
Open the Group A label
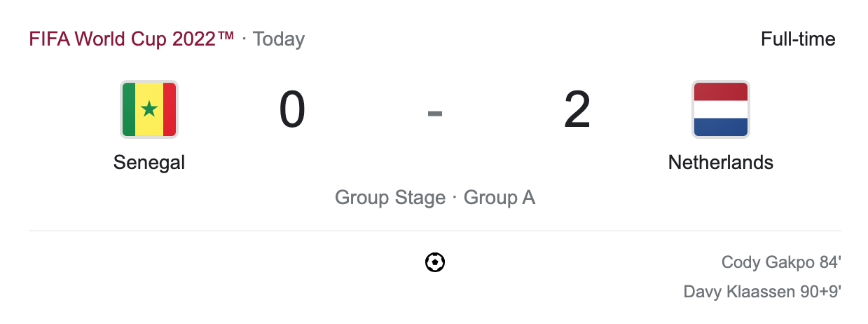500,198
